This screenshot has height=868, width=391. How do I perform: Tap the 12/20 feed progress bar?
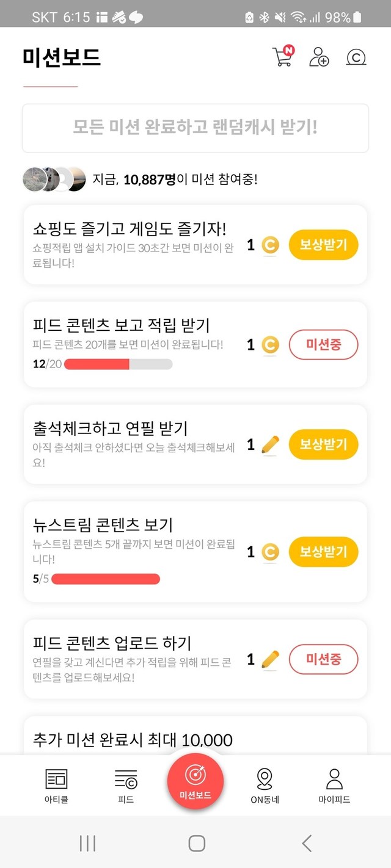[x=118, y=364]
